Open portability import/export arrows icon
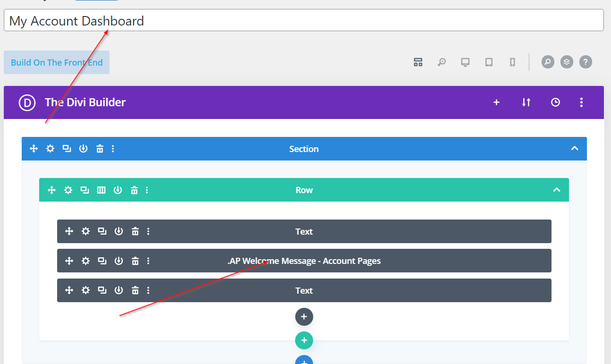Image resolution: width=611 pixels, height=364 pixels. point(526,102)
